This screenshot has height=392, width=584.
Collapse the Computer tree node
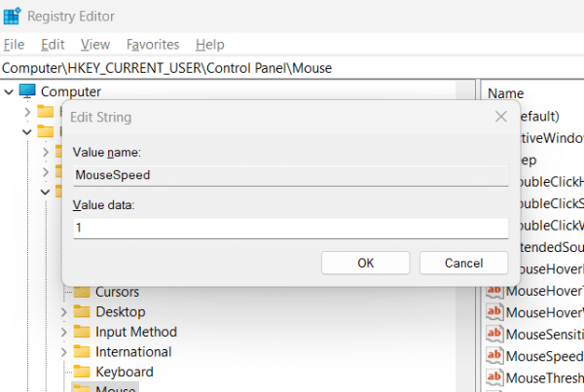[9, 91]
